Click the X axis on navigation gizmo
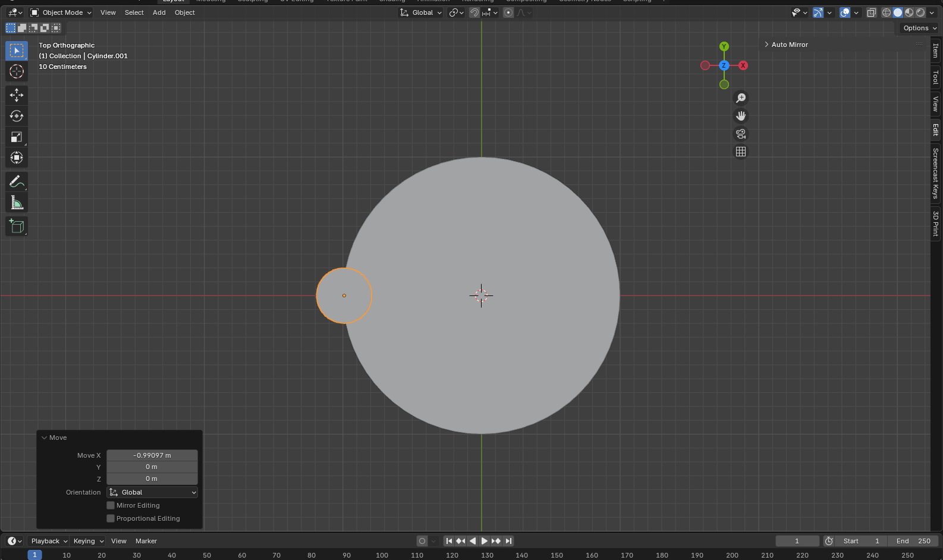This screenshot has height=560, width=943. [743, 65]
